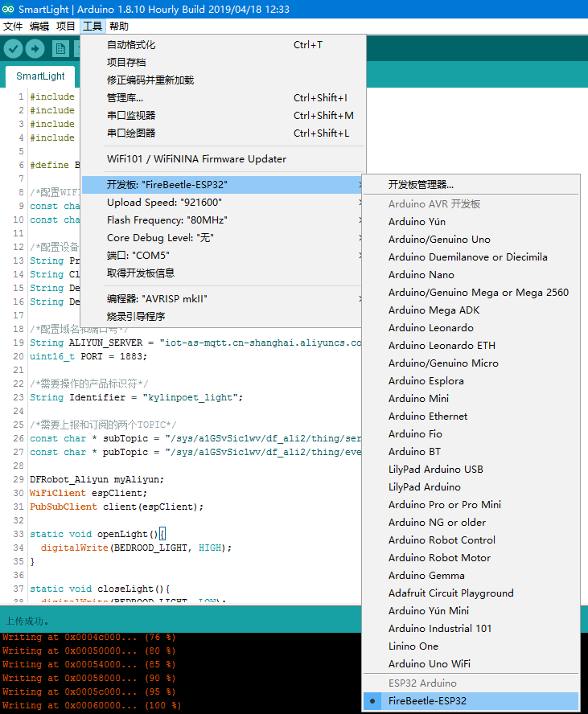The height and width of the screenshot is (714, 588).
Task: Expand the Upload Speed 921600 submenu
Action: [x=222, y=203]
